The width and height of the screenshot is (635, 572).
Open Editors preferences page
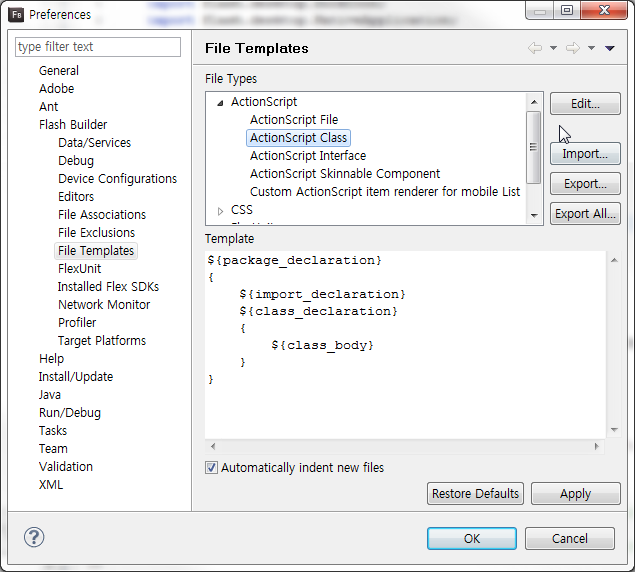pos(76,196)
